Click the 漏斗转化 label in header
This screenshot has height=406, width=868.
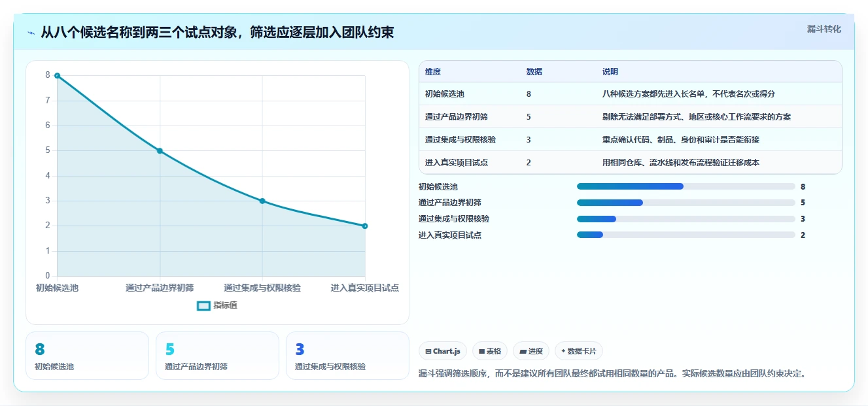tap(824, 29)
